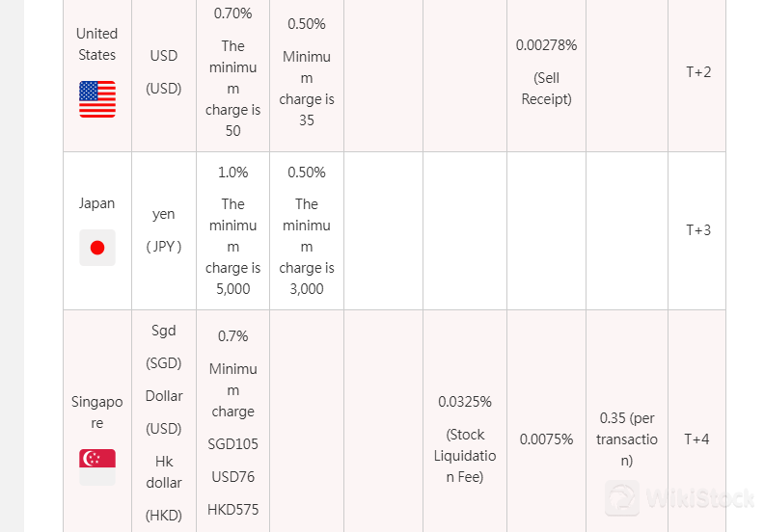Click the United States flag icon
Image resolution: width=764 pixels, height=532 pixels.
pos(97,99)
